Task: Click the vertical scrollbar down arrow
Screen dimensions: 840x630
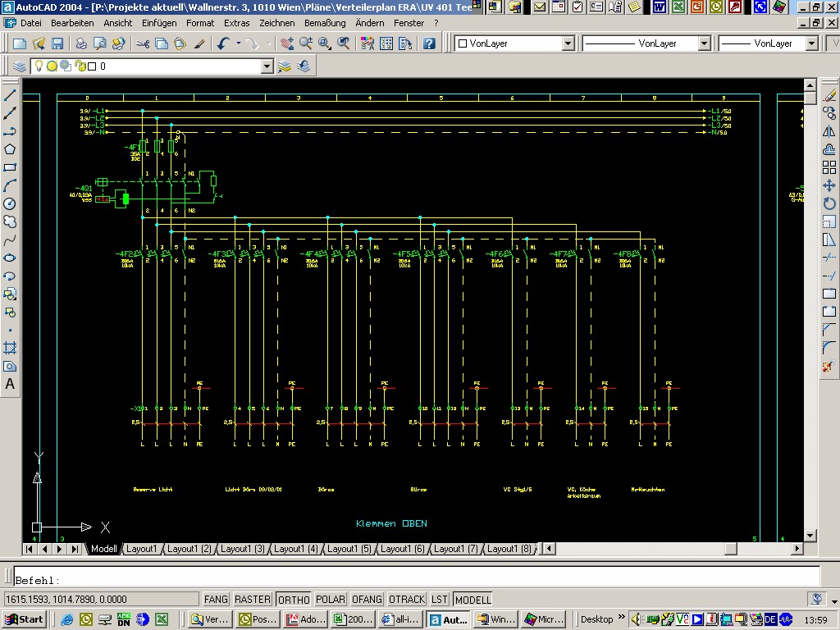Action: click(x=810, y=535)
